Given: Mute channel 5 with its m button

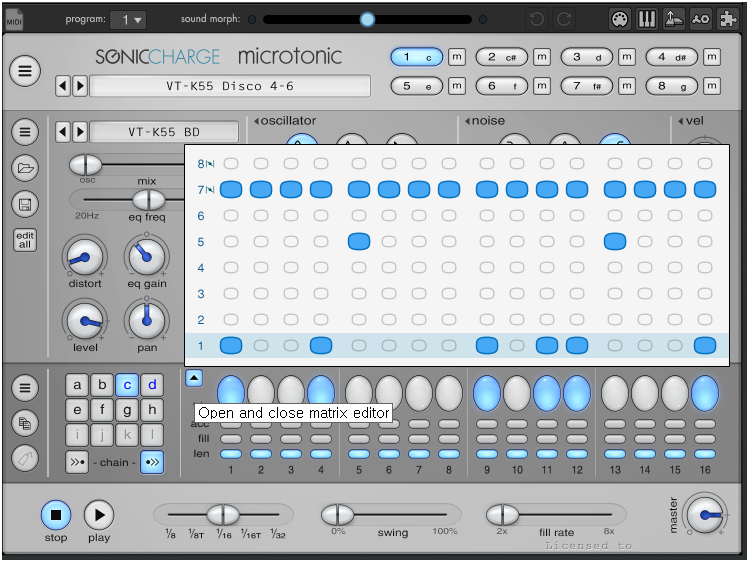Looking at the screenshot, I should tap(457, 86).
